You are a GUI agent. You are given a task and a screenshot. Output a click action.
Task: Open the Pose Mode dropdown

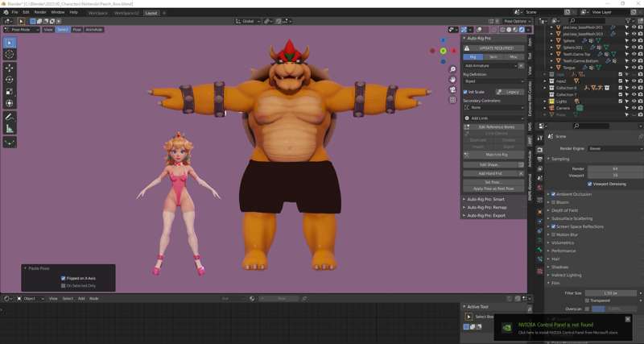point(22,30)
